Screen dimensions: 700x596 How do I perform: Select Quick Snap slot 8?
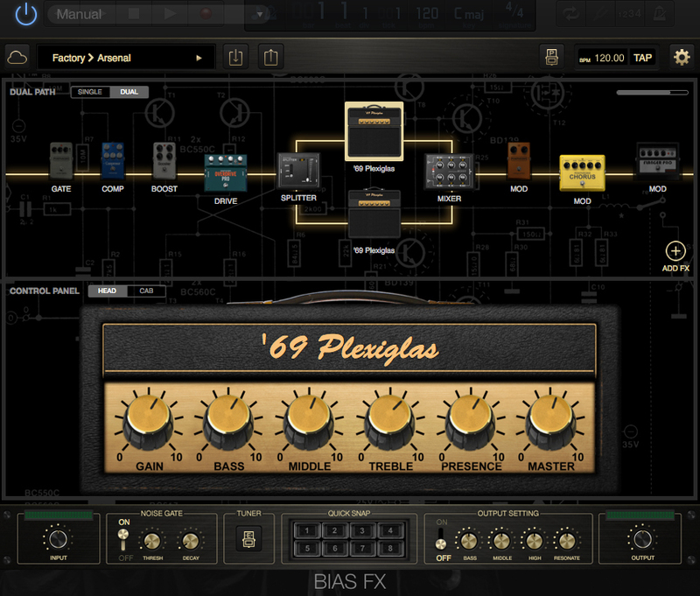[x=390, y=548]
